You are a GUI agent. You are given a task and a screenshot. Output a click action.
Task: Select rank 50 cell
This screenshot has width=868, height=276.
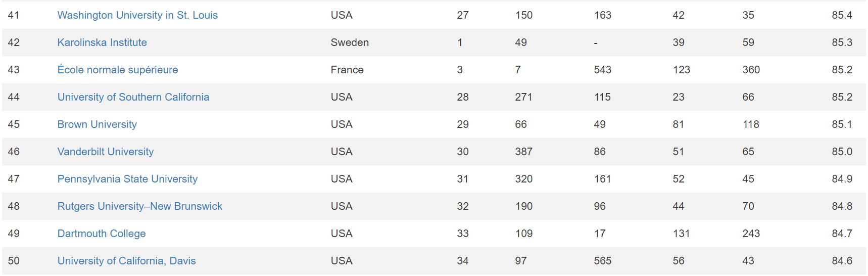point(14,261)
